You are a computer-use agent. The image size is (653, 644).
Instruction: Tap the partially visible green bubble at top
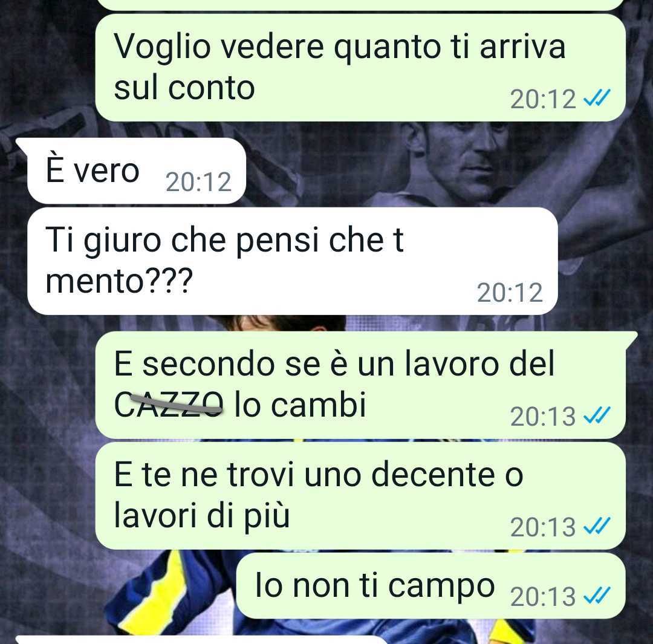[x=360, y=5]
